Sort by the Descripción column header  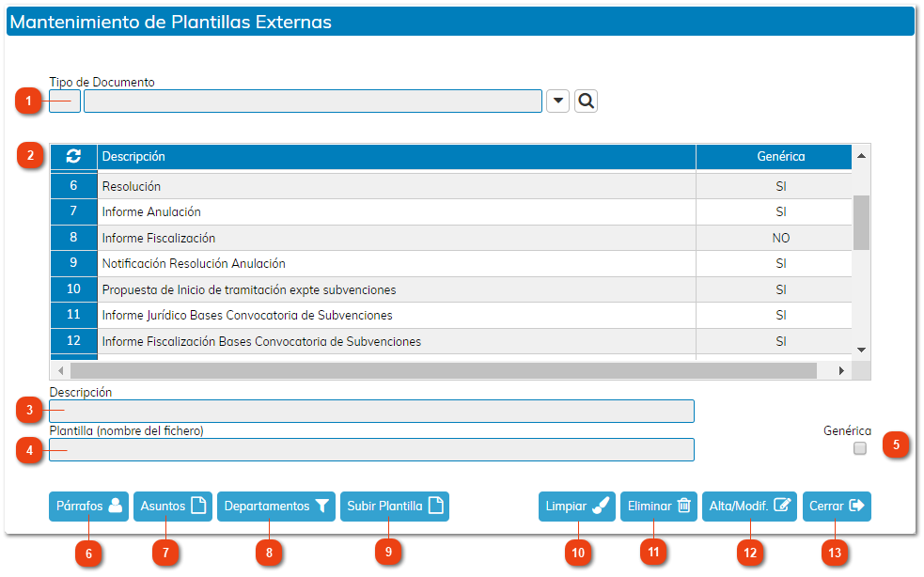point(395,157)
